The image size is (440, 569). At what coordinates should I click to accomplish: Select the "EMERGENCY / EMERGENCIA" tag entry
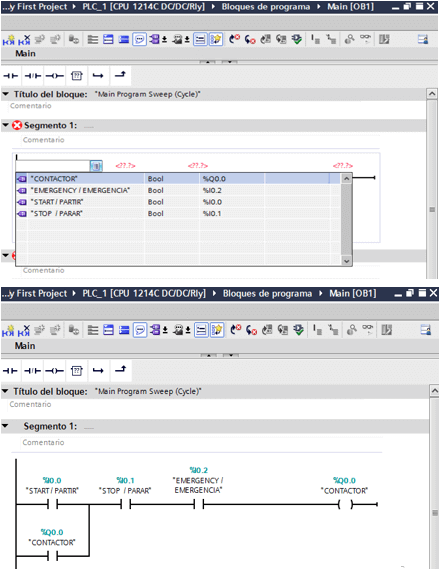tap(178, 190)
